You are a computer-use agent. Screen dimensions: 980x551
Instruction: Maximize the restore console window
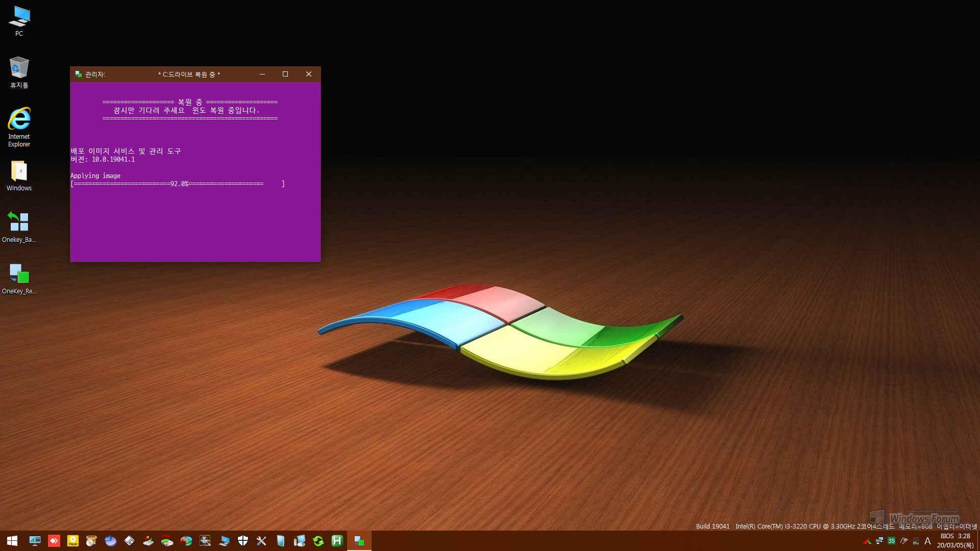[x=285, y=74]
